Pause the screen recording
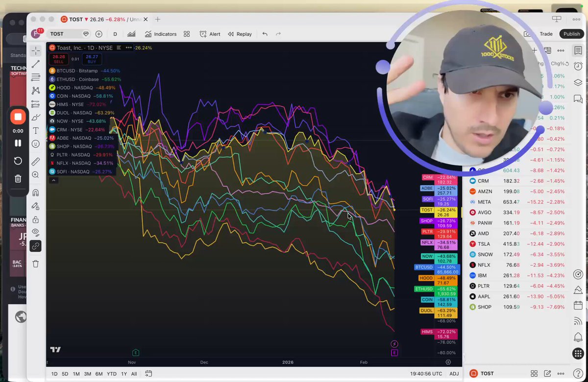The height and width of the screenshot is (382, 588). (x=18, y=143)
